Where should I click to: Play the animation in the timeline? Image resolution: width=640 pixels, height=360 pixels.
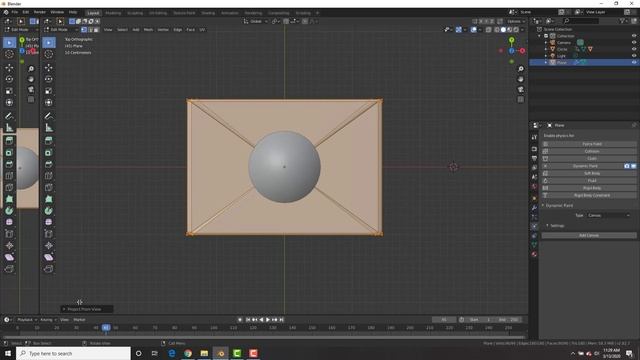pyautogui.click(x=268, y=320)
